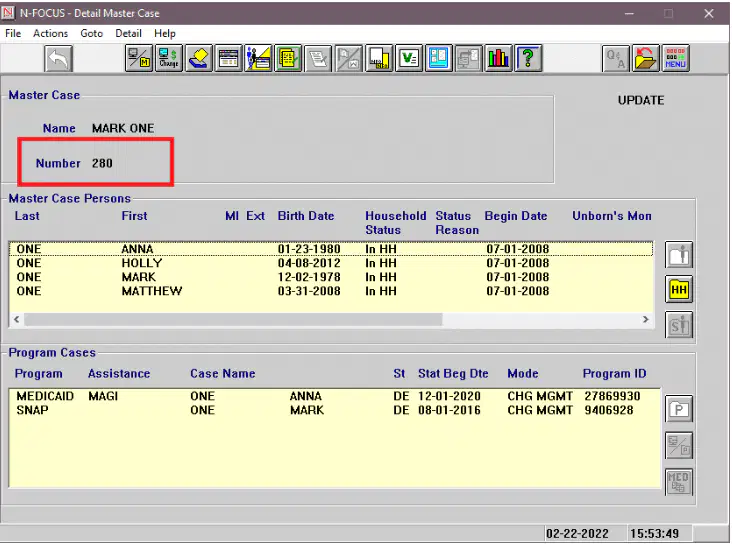
Task: Click the person with card toolbar icon
Action: (258, 58)
